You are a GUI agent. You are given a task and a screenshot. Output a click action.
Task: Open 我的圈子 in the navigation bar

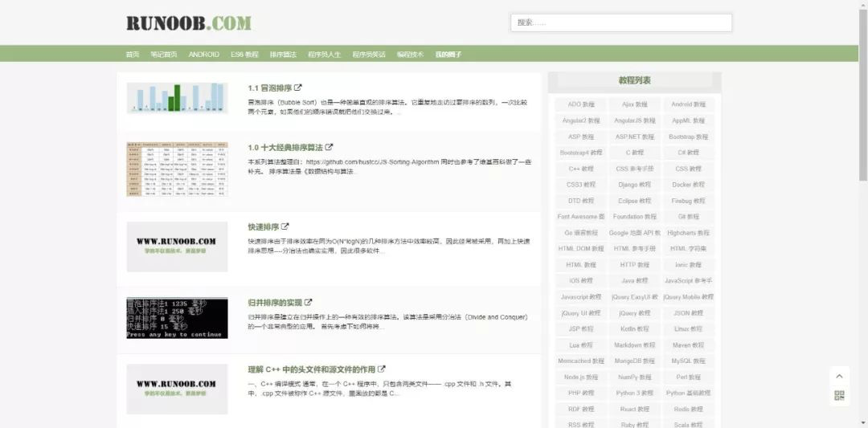[x=448, y=54]
